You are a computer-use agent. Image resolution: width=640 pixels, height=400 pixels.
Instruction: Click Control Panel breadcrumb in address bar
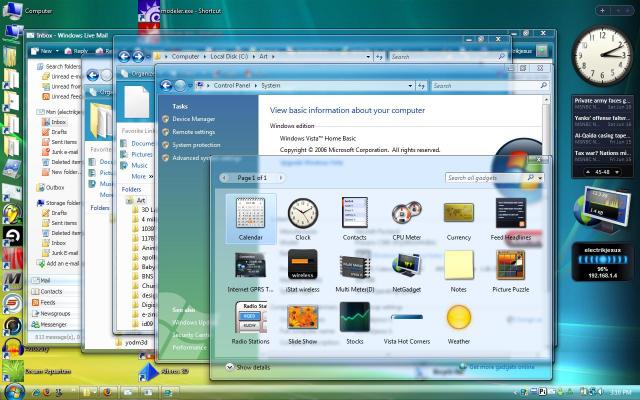231,86
